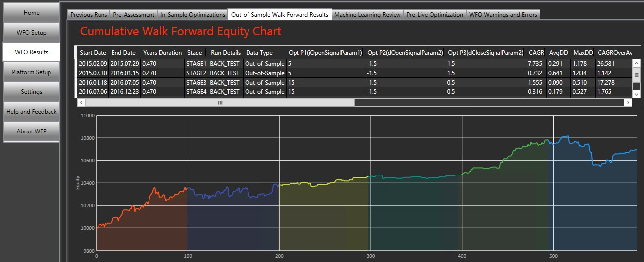The height and width of the screenshot is (262, 644).
Task: Click the horizontal scrollbar left arrow
Action: click(82, 102)
